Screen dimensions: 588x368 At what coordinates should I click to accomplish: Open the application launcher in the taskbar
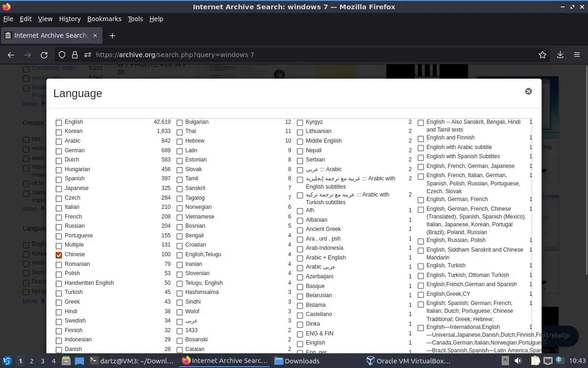coord(7,361)
